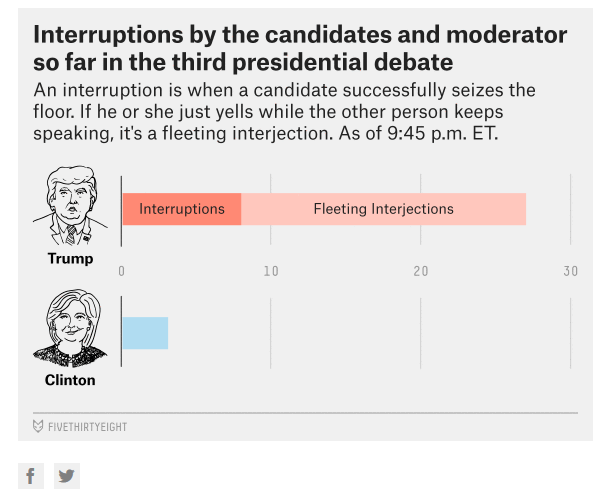Click the Twitter share icon
The width and height of the screenshot is (602, 499).
[x=67, y=476]
